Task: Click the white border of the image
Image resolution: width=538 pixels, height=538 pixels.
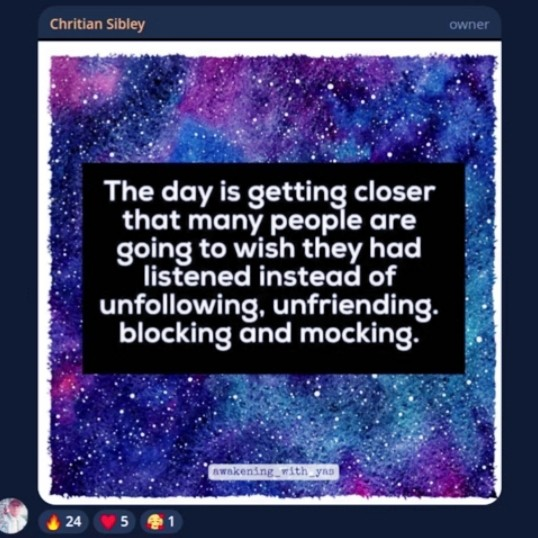Action: pos(270,48)
